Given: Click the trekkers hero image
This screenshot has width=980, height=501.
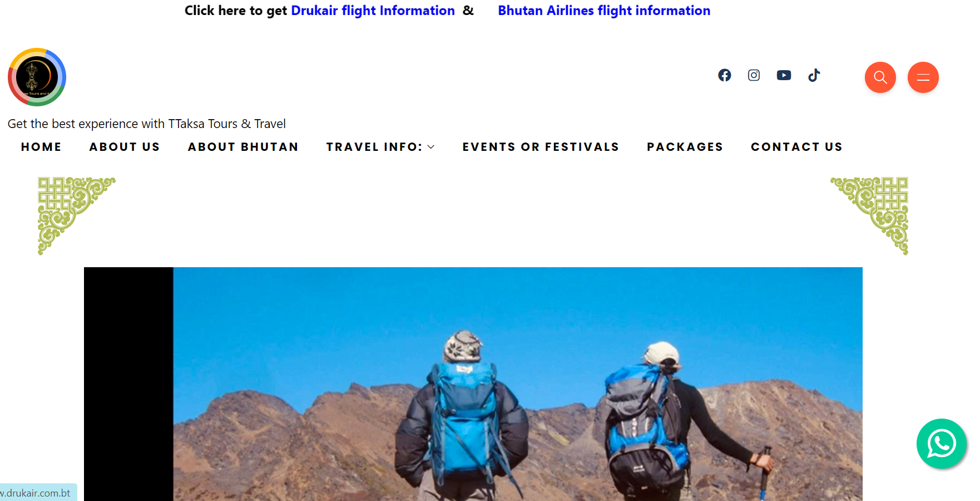Looking at the screenshot, I should tap(473, 384).
